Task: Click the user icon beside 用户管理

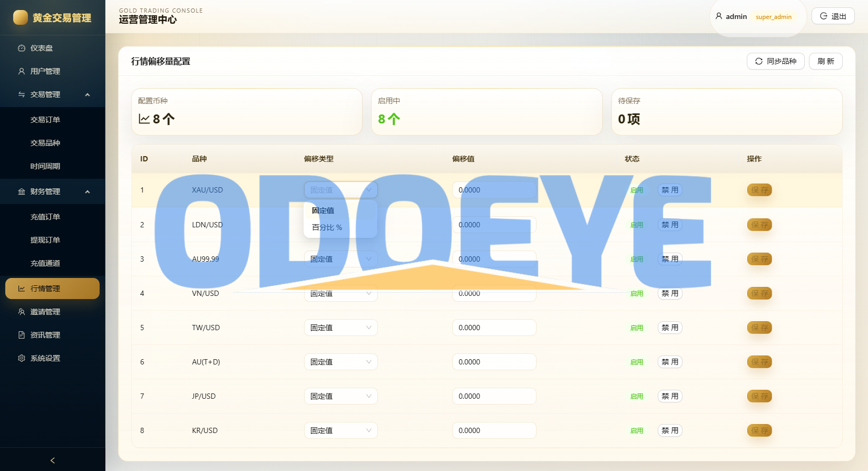Action: [x=22, y=71]
